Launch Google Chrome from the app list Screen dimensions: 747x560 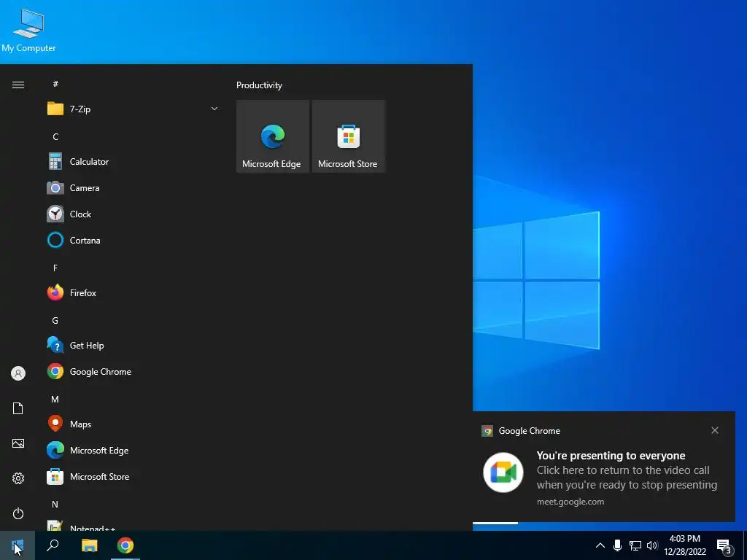[133, 371]
